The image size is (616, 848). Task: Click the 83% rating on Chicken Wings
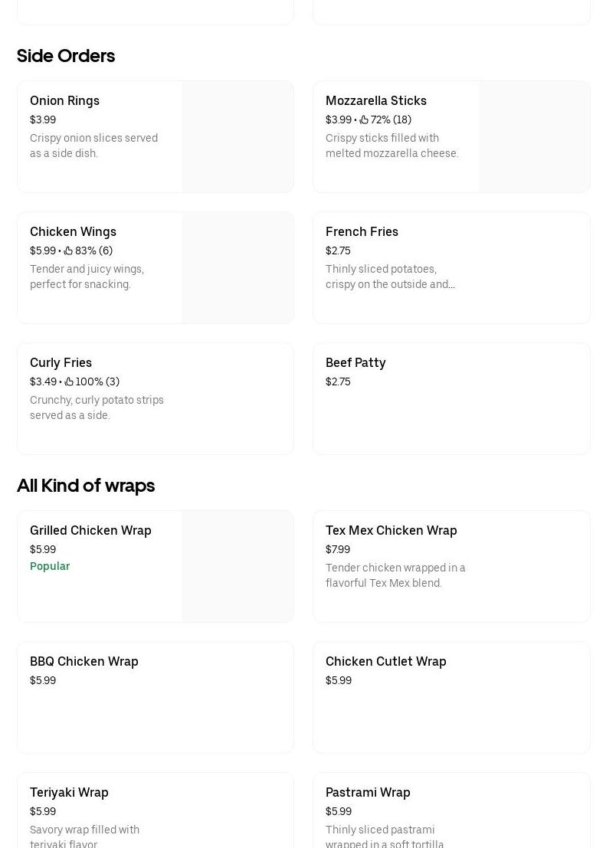pos(85,250)
